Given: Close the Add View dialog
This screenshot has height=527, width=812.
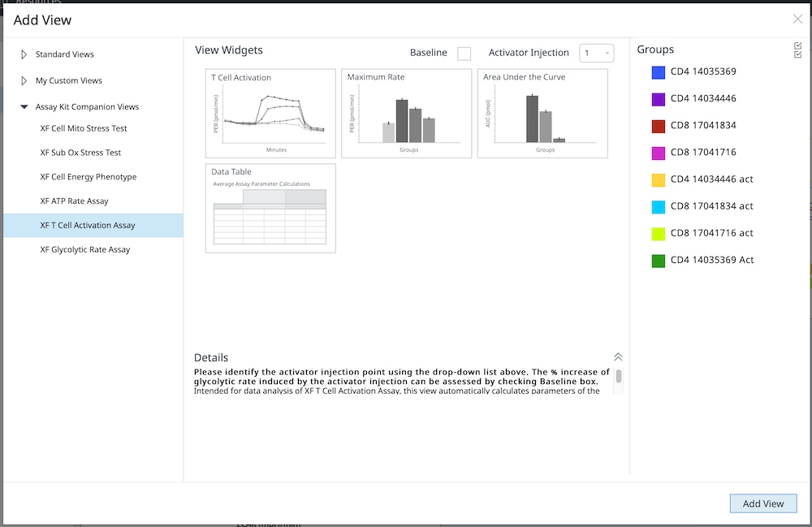Looking at the screenshot, I should [797, 19].
